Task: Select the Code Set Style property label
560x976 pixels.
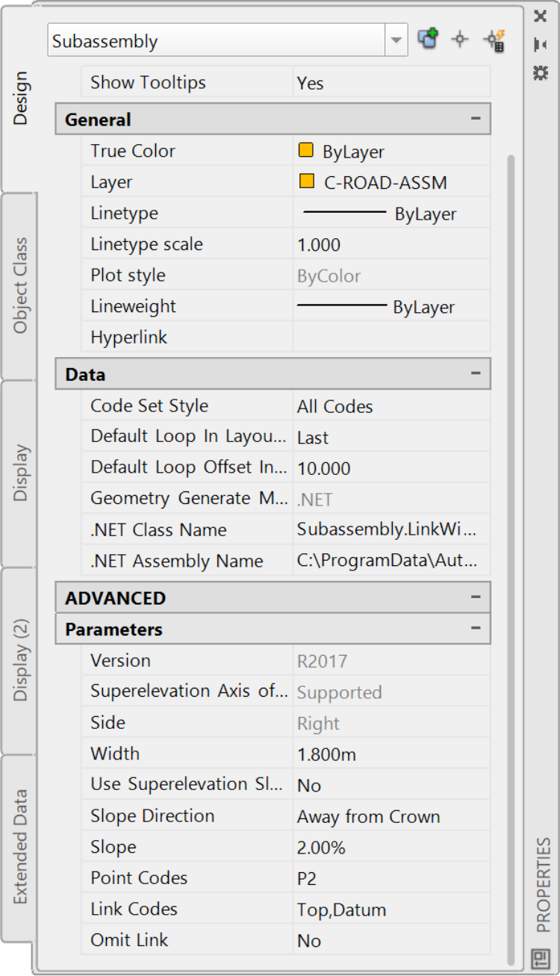Action: 149,406
